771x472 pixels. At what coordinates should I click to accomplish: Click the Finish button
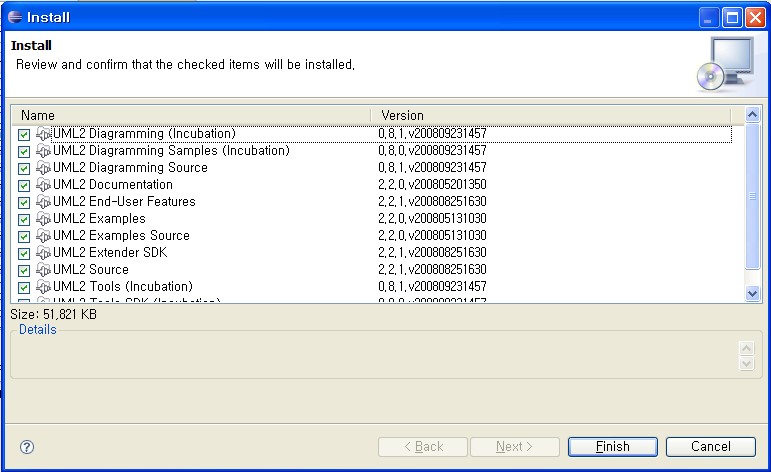pyautogui.click(x=613, y=446)
